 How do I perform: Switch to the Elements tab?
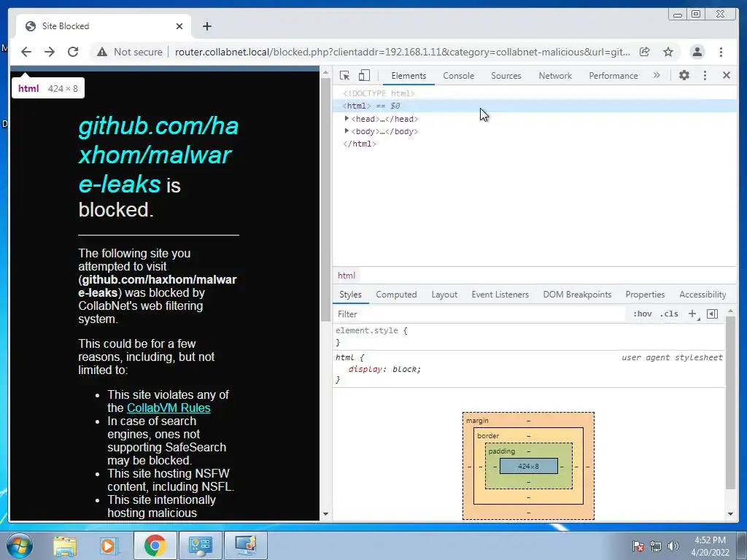click(409, 76)
